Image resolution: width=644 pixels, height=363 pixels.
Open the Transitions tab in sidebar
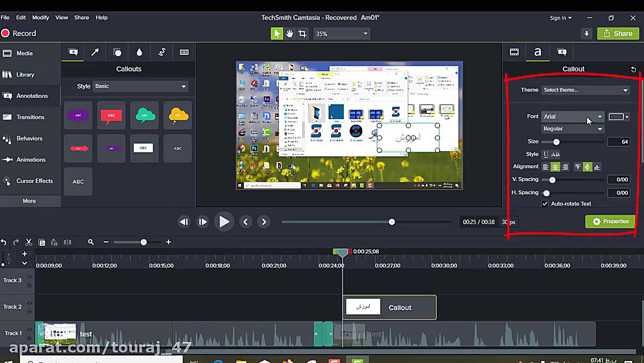30,117
